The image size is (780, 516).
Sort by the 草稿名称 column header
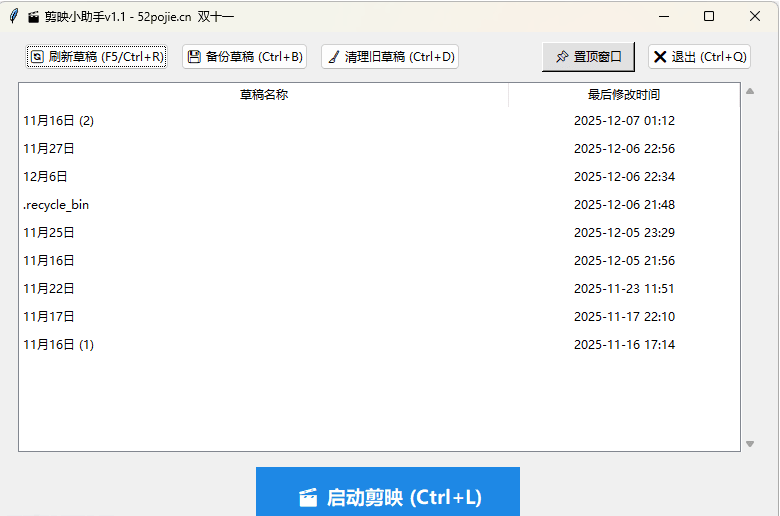click(264, 95)
